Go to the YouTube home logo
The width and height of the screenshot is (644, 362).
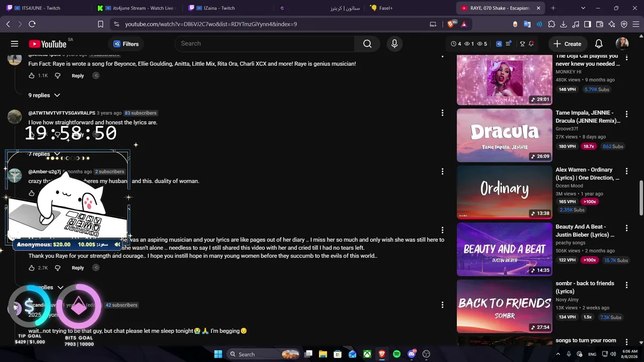click(x=48, y=44)
